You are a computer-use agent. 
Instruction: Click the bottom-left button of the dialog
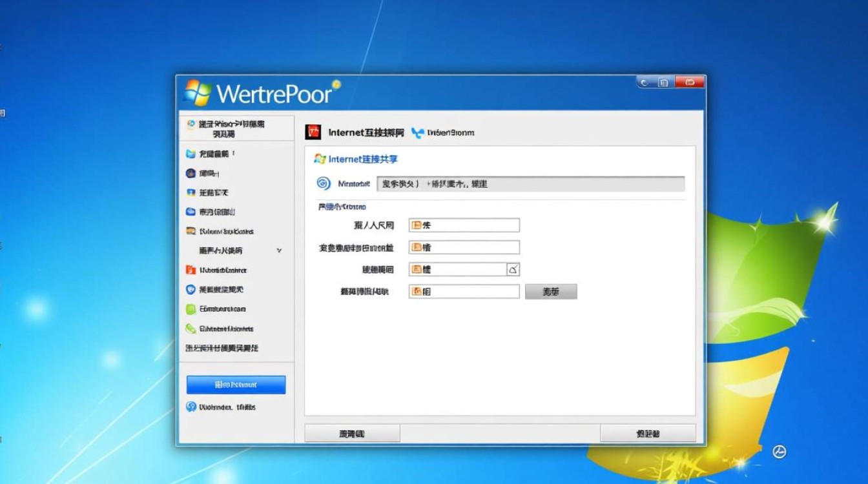pos(352,434)
